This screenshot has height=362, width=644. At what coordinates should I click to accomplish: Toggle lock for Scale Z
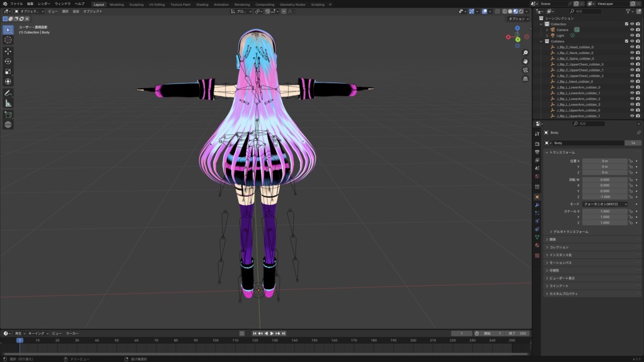click(630, 223)
